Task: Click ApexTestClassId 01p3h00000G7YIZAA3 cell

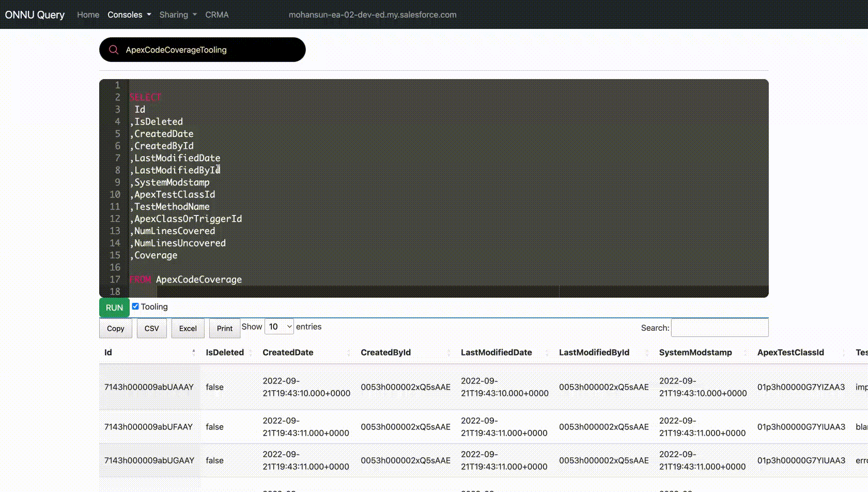Action: click(801, 387)
